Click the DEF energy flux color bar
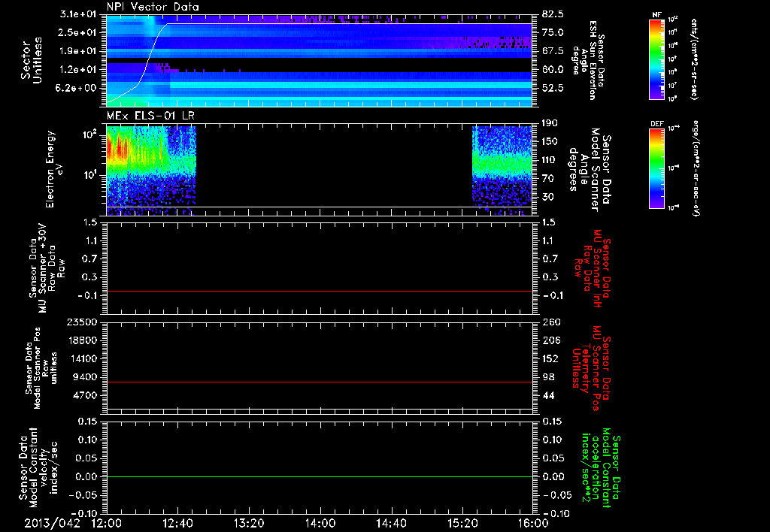Viewport: 770px width, 532px height. (x=656, y=168)
